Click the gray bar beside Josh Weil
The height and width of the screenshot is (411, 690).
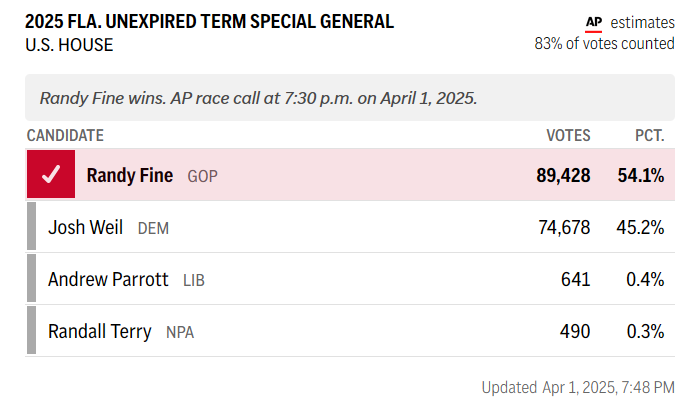[31, 226]
